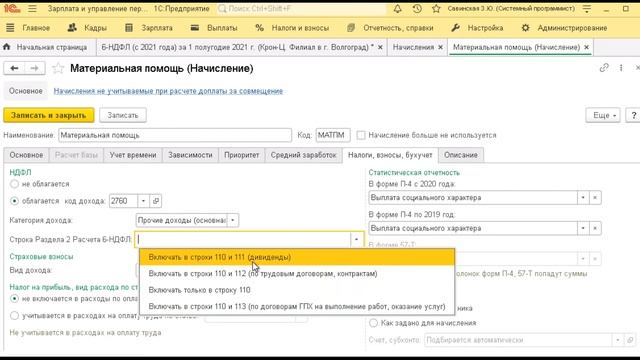The image size is (640, 360).
Task: Click the Администрирование gear icon
Action: (525, 28)
